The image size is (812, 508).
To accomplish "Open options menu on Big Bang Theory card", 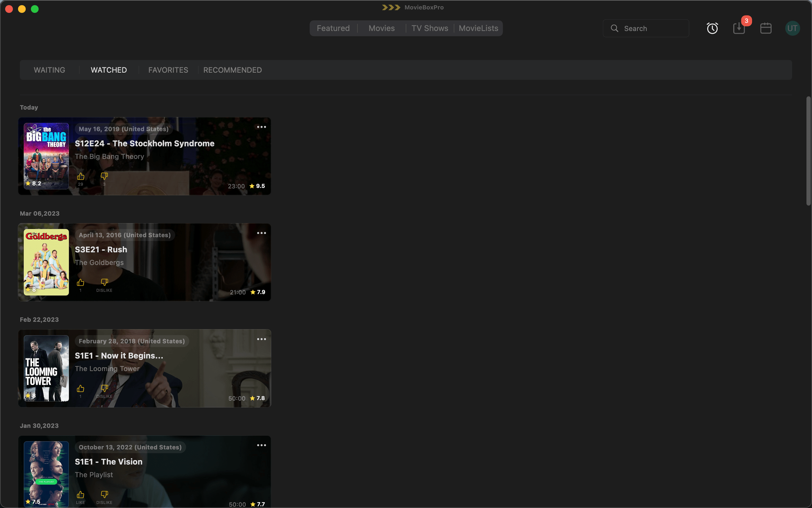I will (261, 127).
